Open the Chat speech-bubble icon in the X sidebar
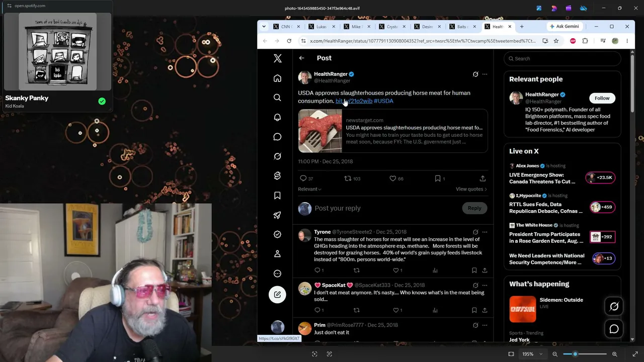The height and width of the screenshot is (362, 644). tap(277, 137)
